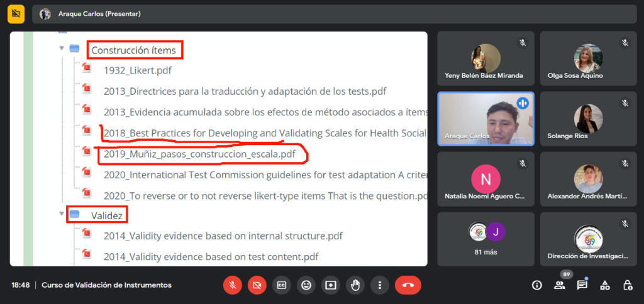
Task: Open 2018_Best Practices for Developing file
Action: point(265,133)
